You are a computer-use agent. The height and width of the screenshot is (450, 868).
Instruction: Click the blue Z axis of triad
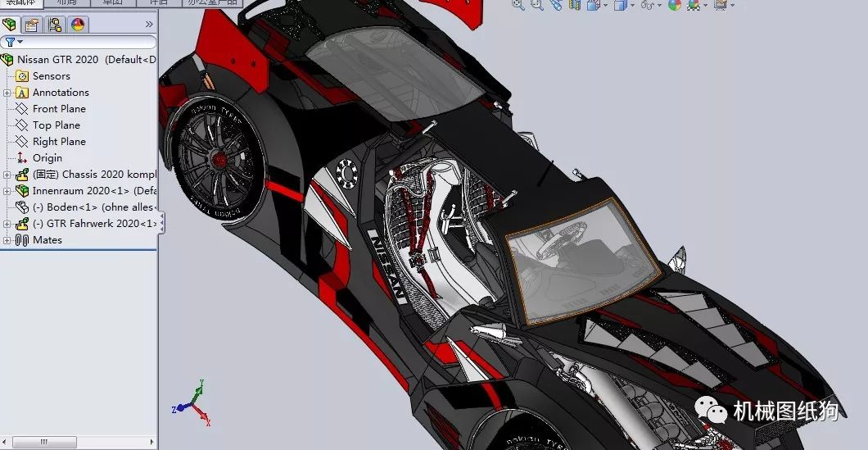[181, 408]
